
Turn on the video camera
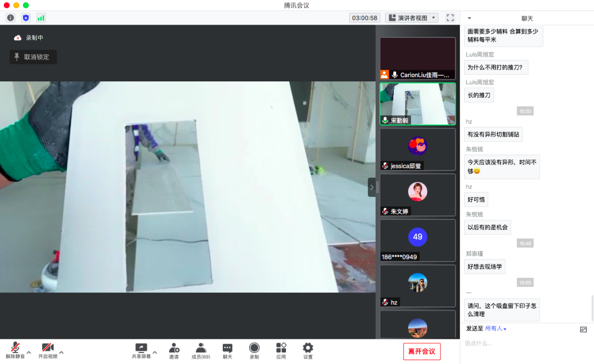tap(47, 350)
